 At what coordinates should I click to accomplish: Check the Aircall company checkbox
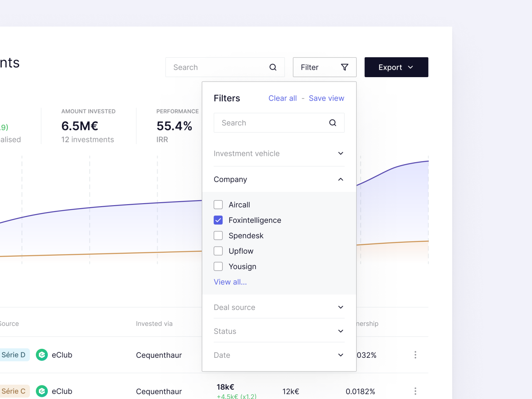218,204
